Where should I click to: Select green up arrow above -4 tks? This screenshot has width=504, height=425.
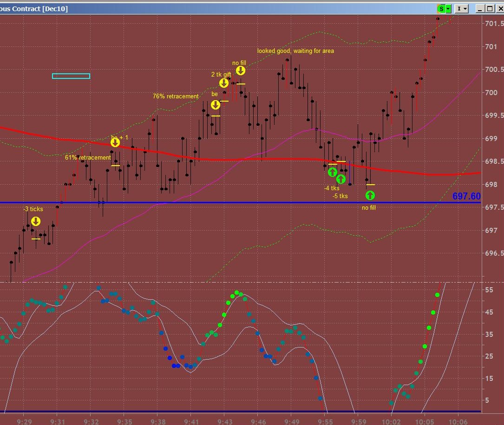click(x=332, y=172)
